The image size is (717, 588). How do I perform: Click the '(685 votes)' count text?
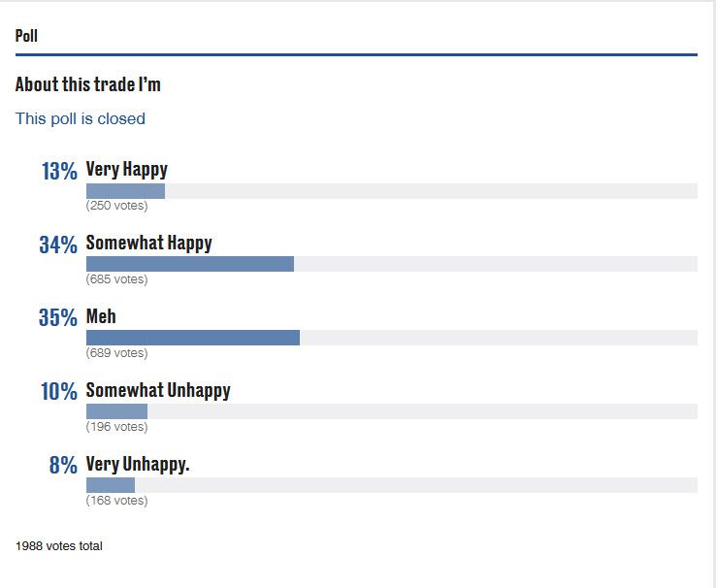click(116, 279)
